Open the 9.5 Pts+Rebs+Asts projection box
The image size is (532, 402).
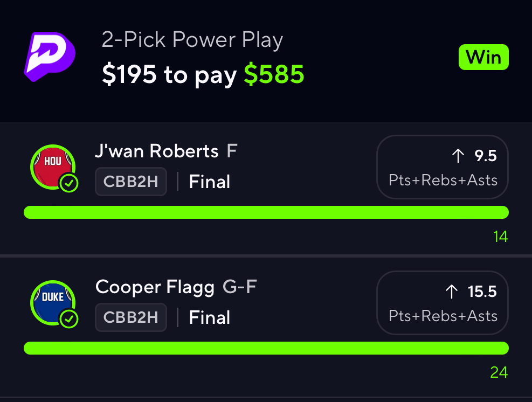click(x=442, y=167)
